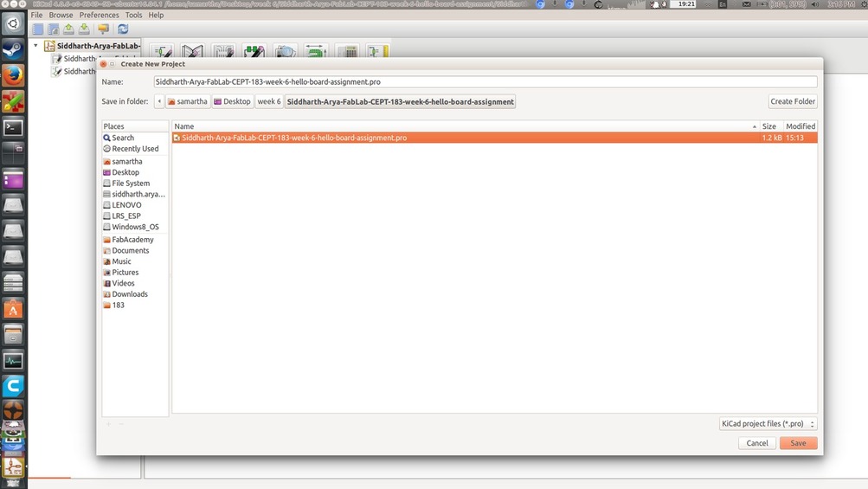Open the Ubuntu Dash from the dock
The height and width of the screenshot is (489, 868).
pos(13,24)
